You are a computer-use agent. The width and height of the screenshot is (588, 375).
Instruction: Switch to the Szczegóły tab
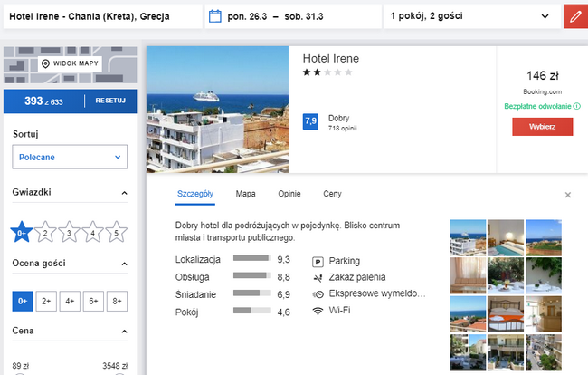tap(195, 194)
